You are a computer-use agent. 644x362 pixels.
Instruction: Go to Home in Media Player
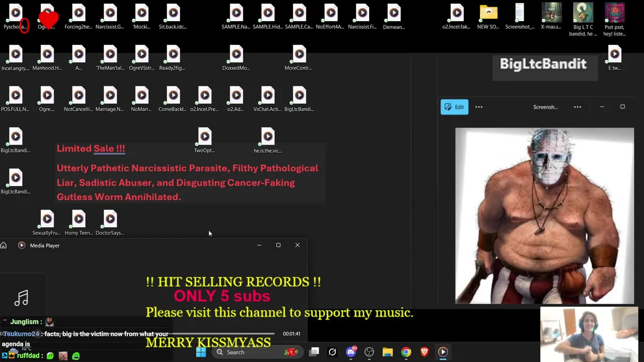click(4, 245)
